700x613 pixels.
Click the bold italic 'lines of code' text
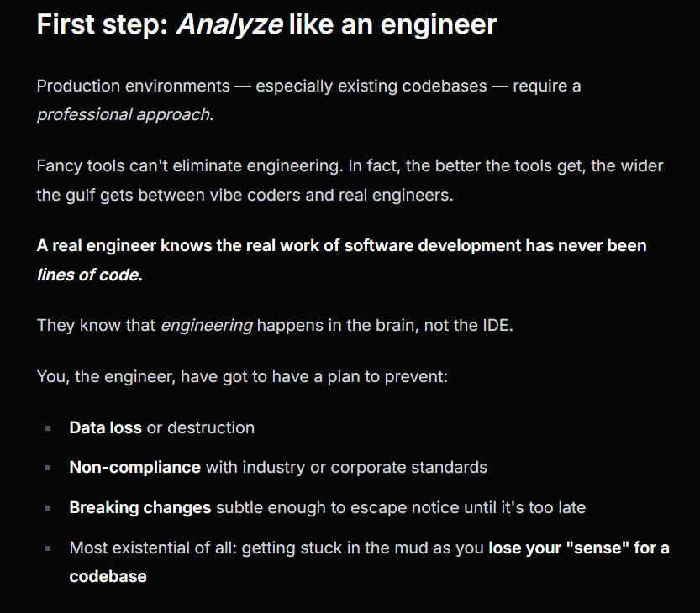87,275
